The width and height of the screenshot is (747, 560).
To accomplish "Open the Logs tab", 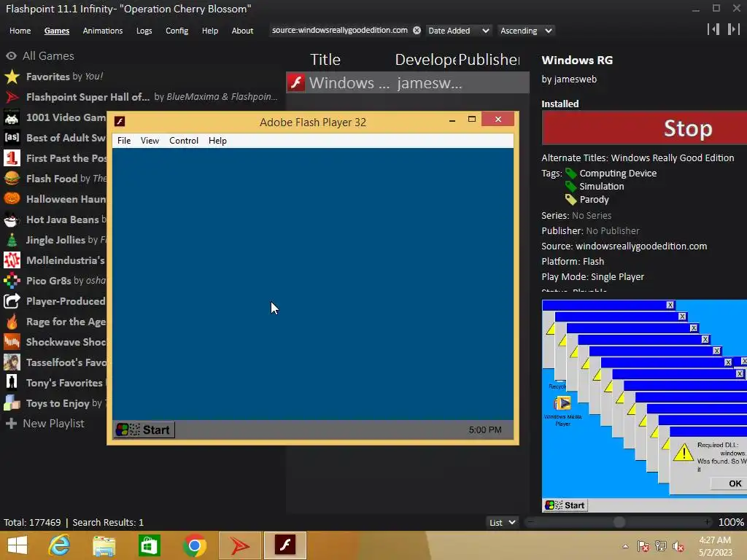I will (x=144, y=31).
